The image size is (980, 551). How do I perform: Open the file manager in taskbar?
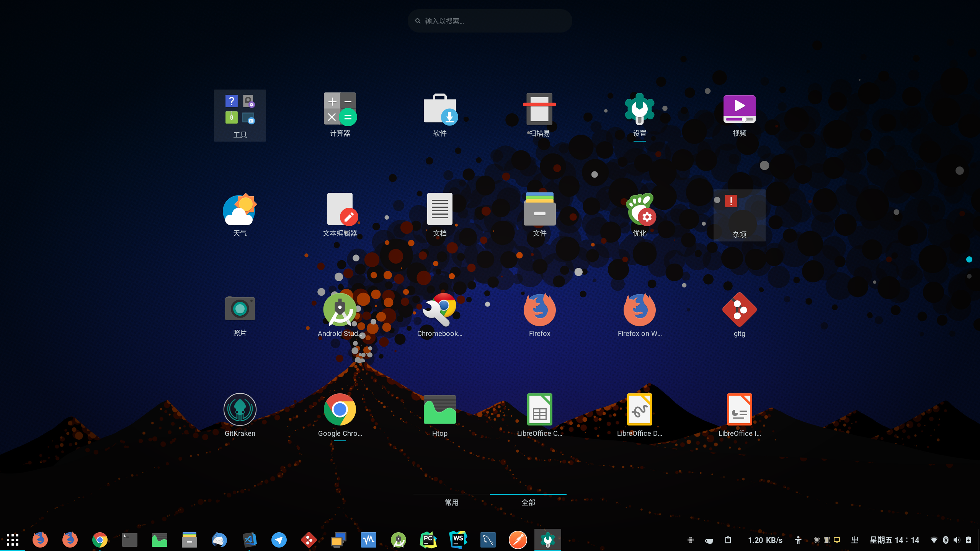click(189, 540)
